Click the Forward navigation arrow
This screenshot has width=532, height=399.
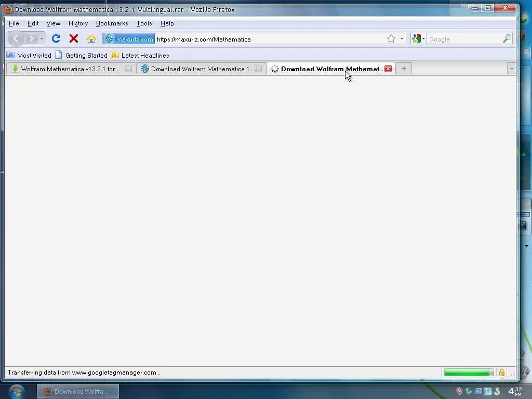pos(31,38)
